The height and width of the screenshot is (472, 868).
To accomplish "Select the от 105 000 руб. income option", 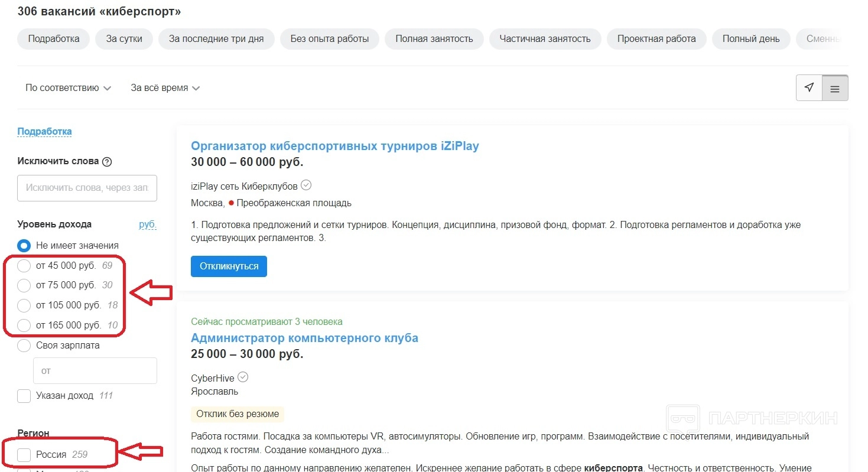I will click(x=24, y=305).
